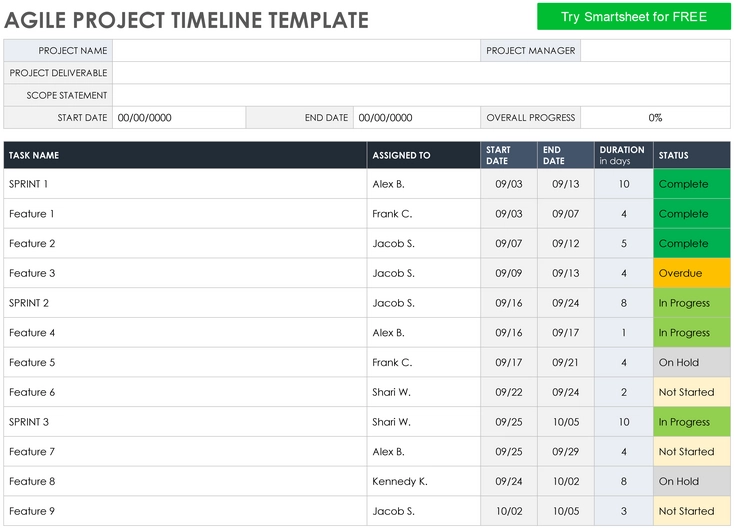Screen dimensions: 734x528
Task: Click the 10/05 end date of Feature 9
Action: tap(566, 511)
